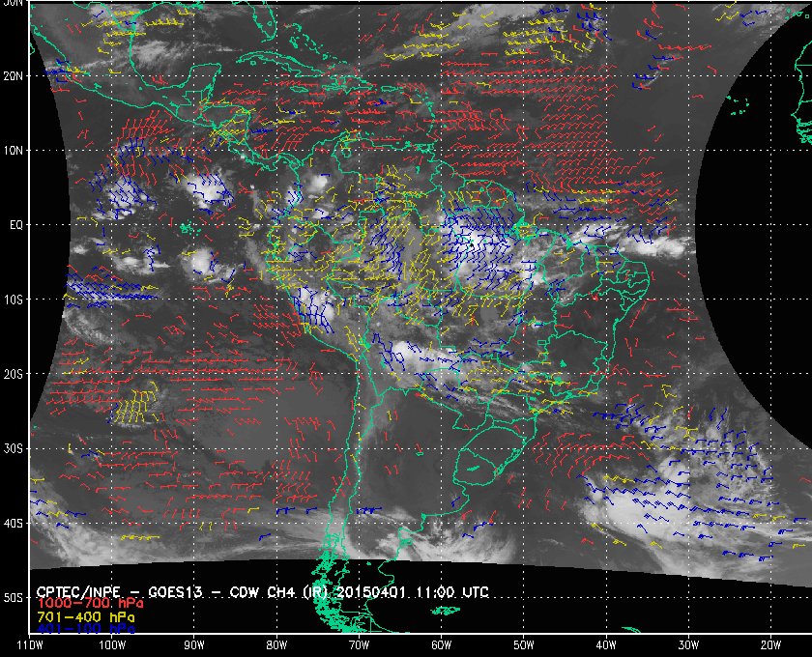Click the 10N latitude label

13,150
